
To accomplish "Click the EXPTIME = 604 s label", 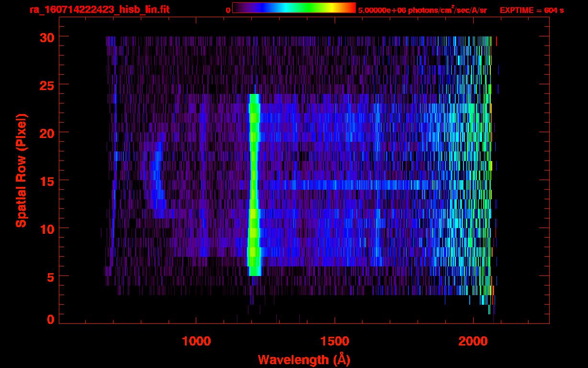I will tap(531, 10).
